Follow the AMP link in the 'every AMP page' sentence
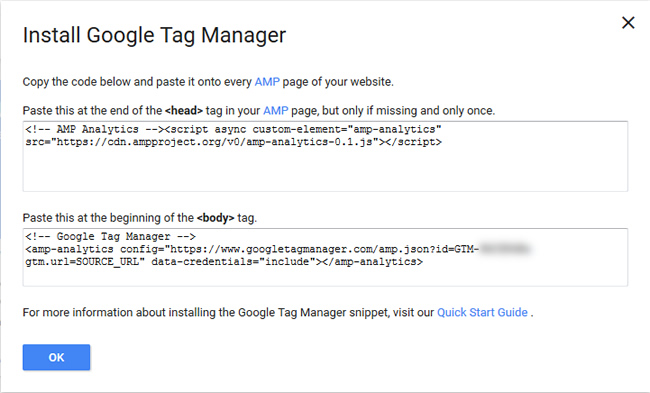Viewport: 650px width, 393px height. (267, 82)
